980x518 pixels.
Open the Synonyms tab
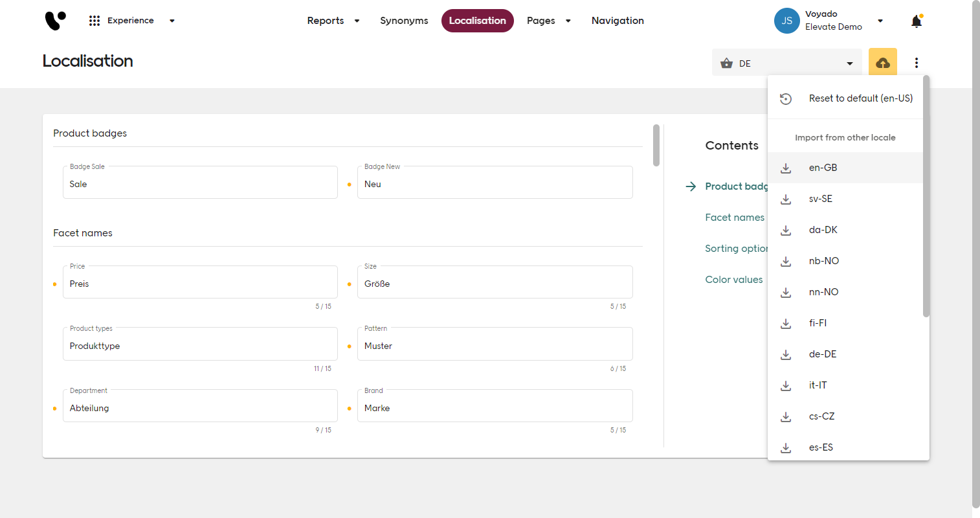coord(404,21)
